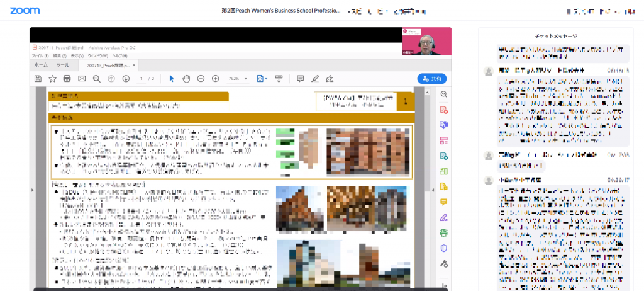
Task: Click the presenter's video thumbnail
Action: [427, 41]
